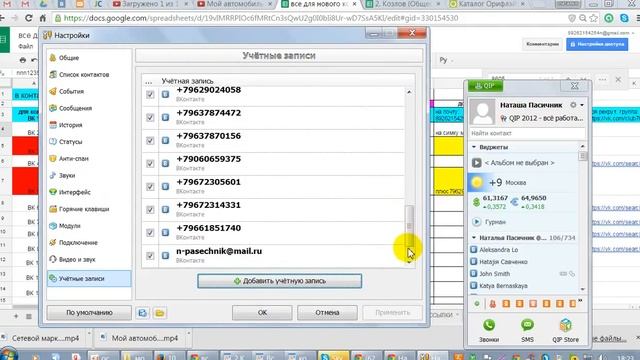The height and width of the screenshot is (360, 640).
Task: Click Найти контакт search field
Action: (527, 133)
